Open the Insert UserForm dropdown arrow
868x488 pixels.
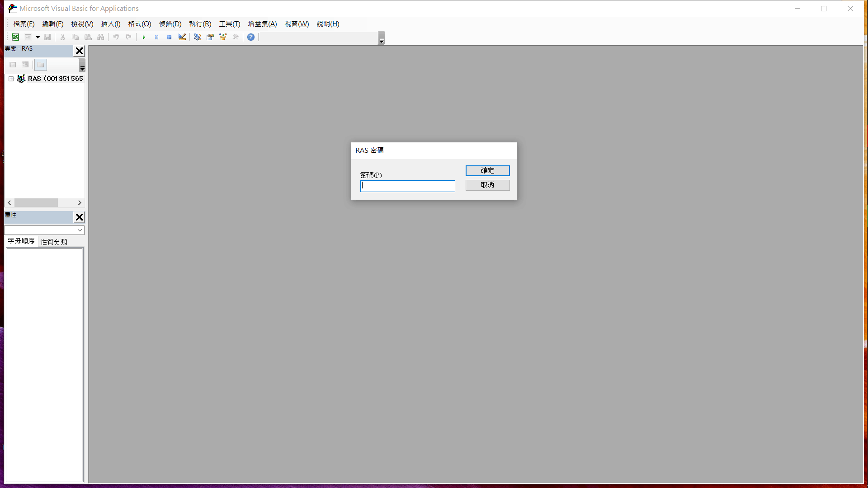[38, 37]
